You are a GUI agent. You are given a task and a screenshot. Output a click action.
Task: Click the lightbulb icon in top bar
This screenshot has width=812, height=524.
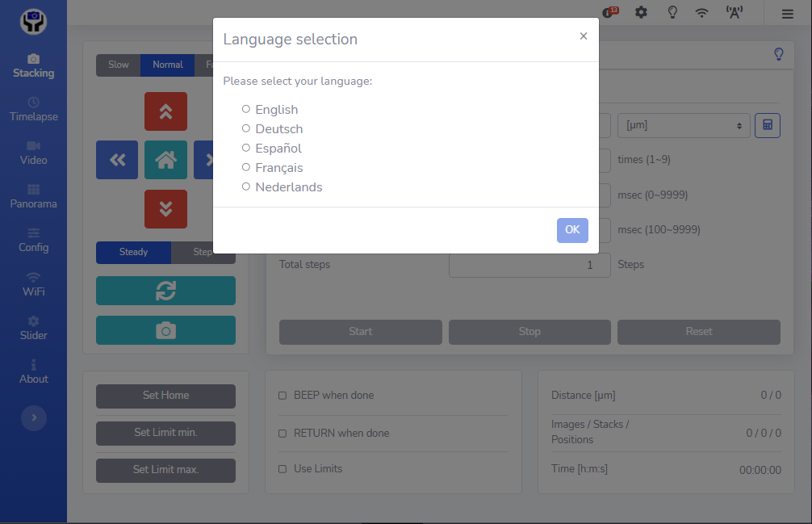point(672,13)
